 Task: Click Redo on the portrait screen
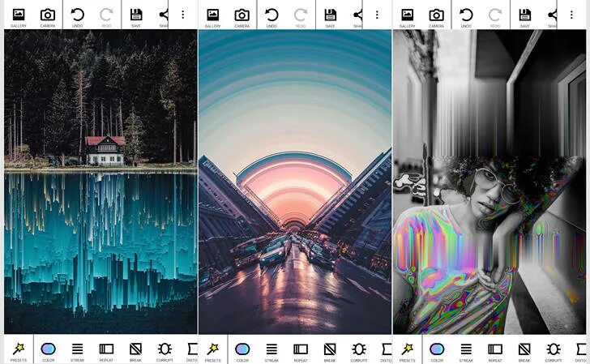pyautogui.click(x=495, y=18)
